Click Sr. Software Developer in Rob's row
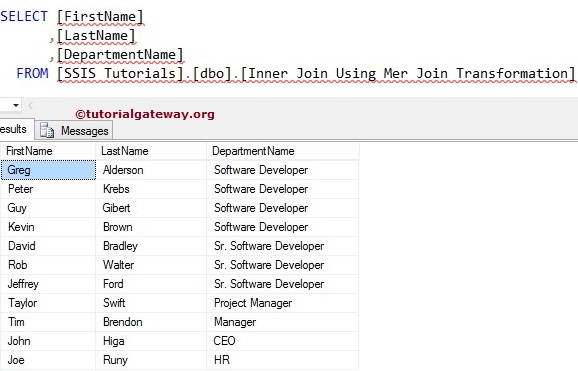 coord(282,265)
